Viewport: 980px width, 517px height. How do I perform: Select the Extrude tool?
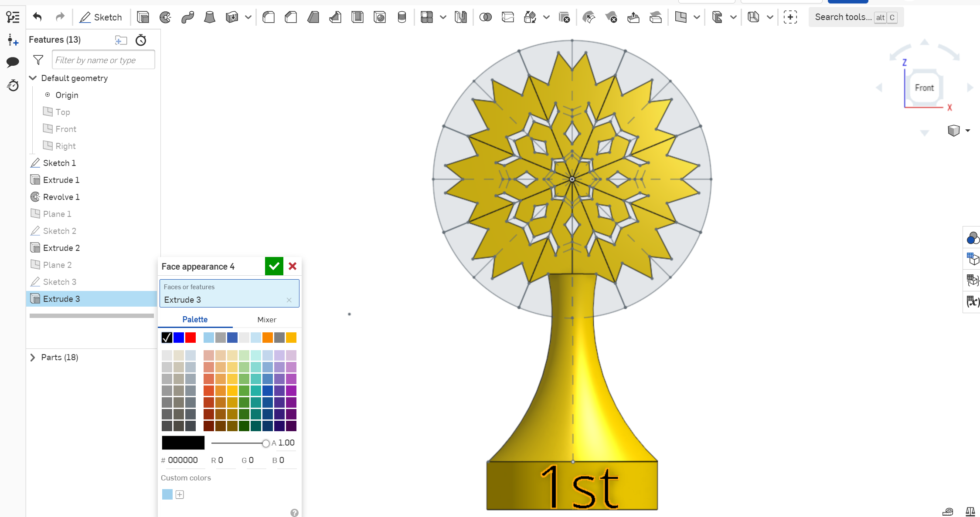click(143, 17)
